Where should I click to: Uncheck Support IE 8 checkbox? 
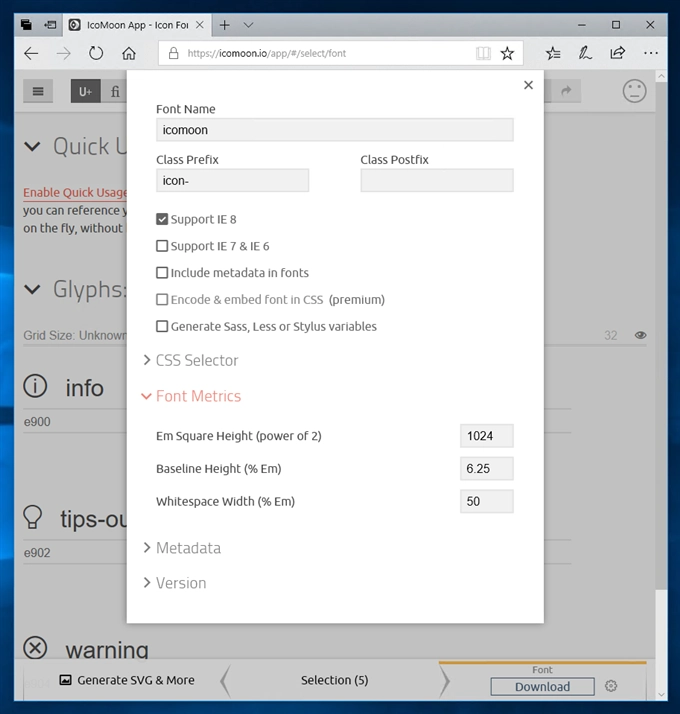(162, 219)
